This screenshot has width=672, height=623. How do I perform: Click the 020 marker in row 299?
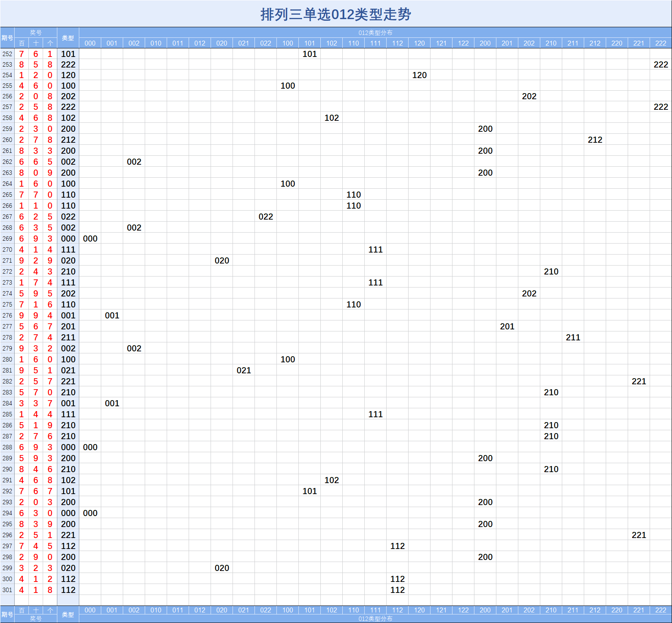tap(222, 568)
